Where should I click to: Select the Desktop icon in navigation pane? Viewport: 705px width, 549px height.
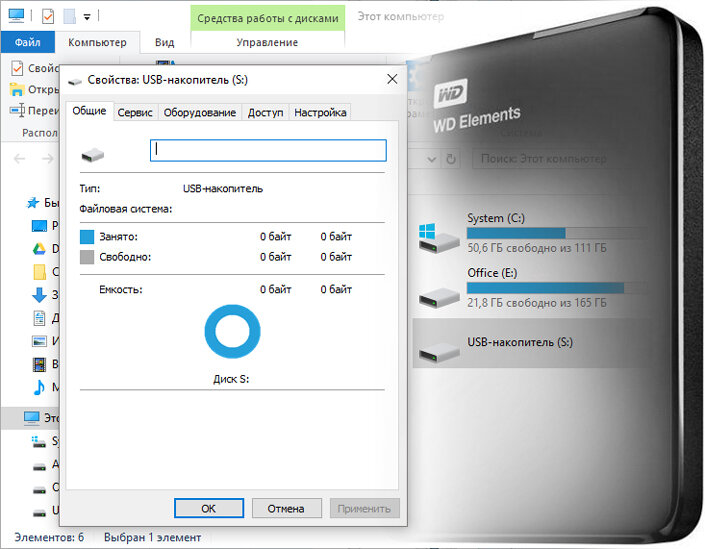pos(40,225)
